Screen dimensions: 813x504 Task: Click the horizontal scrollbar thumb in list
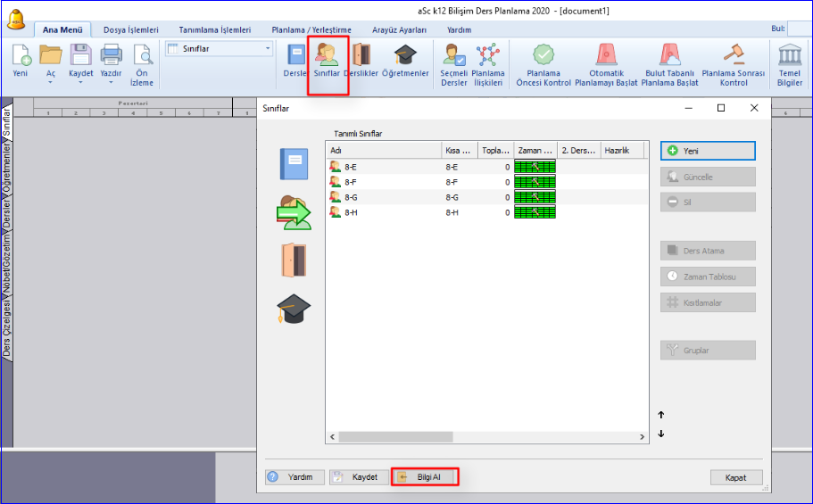[x=395, y=437]
